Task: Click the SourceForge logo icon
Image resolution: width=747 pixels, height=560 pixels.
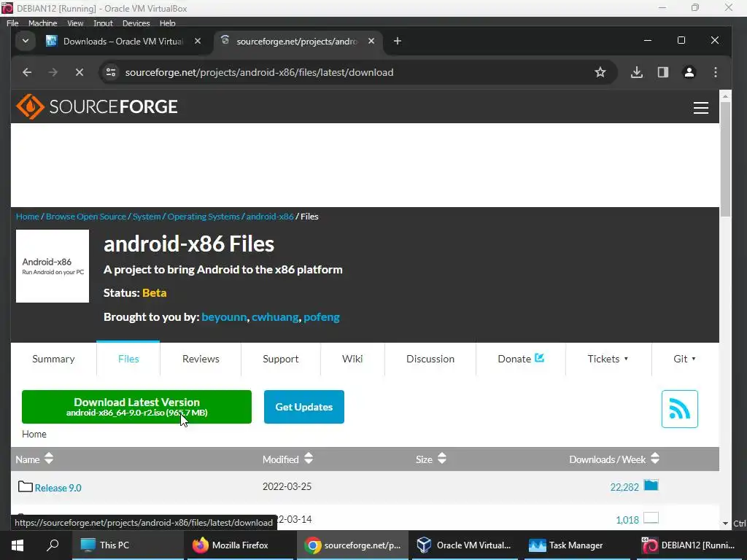Action: pyautogui.click(x=30, y=106)
